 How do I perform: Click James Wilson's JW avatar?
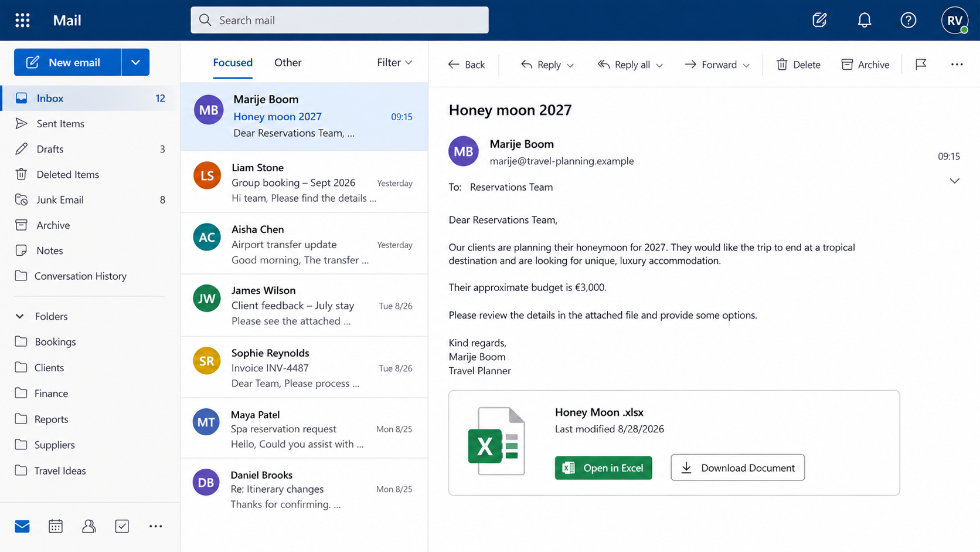(x=206, y=299)
